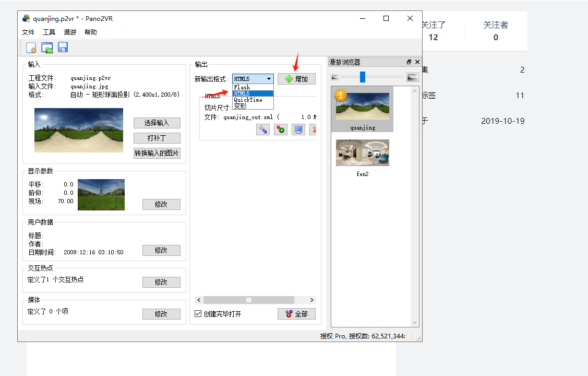Click the horizontal scrollbar thumb in output panel
Image resolution: width=588 pixels, height=376 pixels.
[249, 300]
